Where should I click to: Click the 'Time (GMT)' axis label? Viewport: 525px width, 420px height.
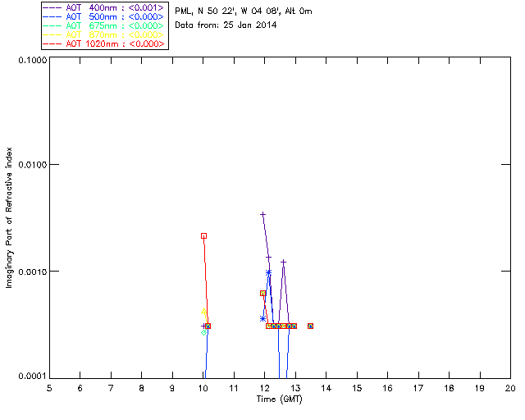tap(279, 399)
